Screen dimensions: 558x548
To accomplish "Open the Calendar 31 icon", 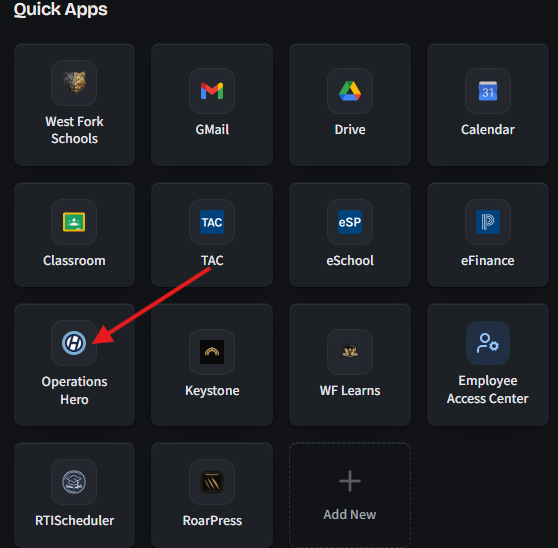I will pos(488,91).
